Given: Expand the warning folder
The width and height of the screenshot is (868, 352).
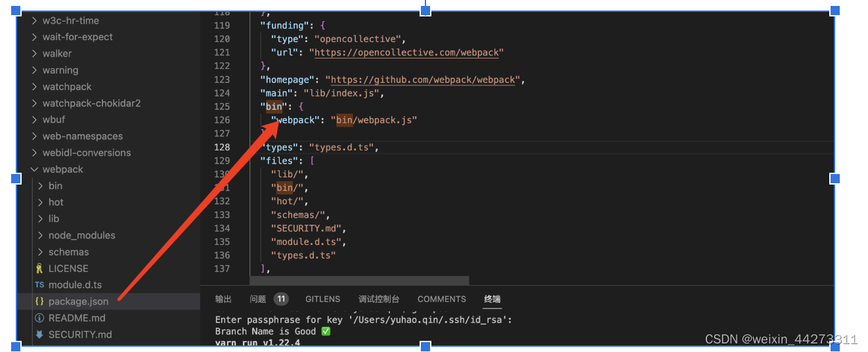Looking at the screenshot, I should click(x=60, y=70).
